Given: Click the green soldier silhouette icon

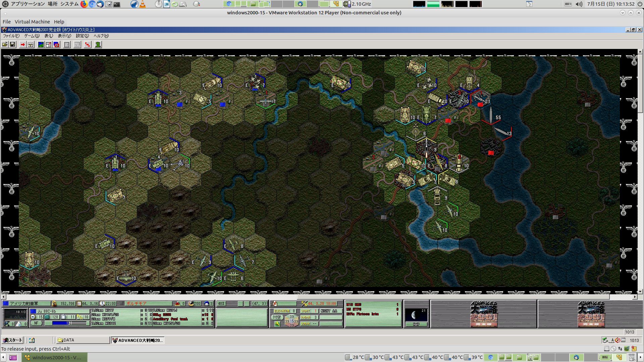Looking at the screenshot, I should (x=98, y=45).
